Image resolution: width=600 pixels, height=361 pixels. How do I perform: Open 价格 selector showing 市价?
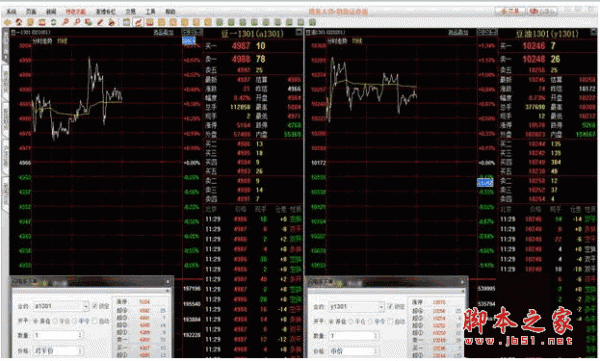tap(354, 351)
